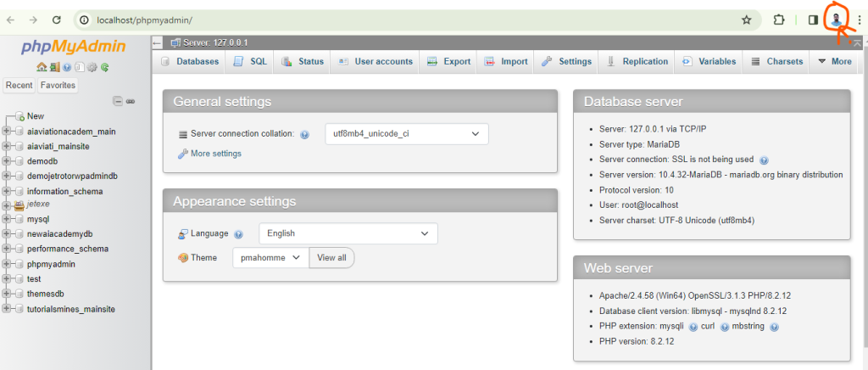The image size is (868, 370).
Task: Click help icon after mbstring extension
Action: pos(774,327)
